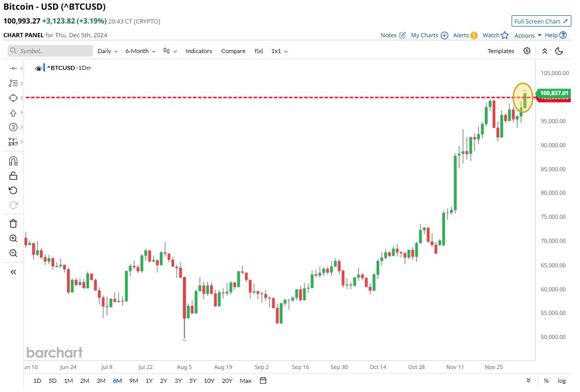Toggle log scale button
This screenshot has width=580, height=392.
pyautogui.click(x=562, y=381)
